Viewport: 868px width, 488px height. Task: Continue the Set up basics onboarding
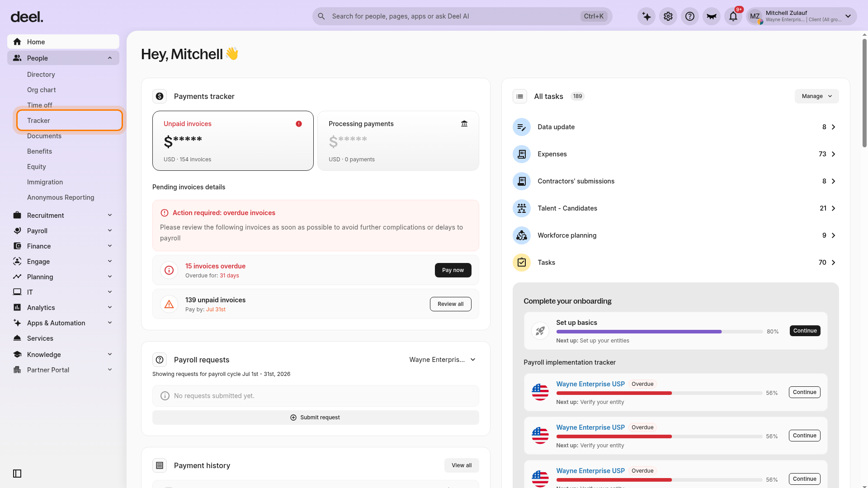tap(805, 331)
